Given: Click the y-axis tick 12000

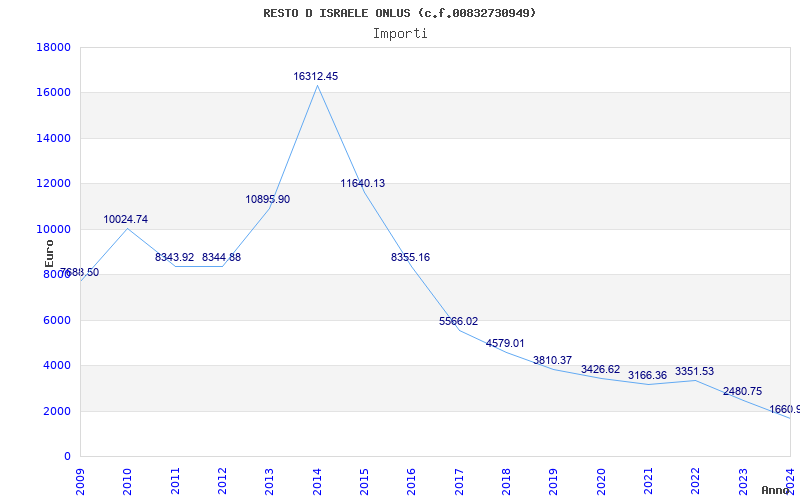Looking at the screenshot, I should pyautogui.click(x=54, y=184).
